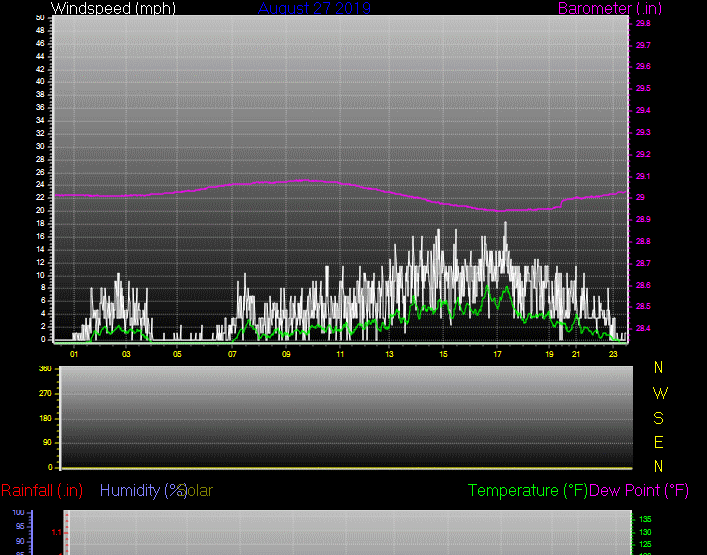Pick hour label 23 on time axis
Viewport: 707px width, 555px height.
(613, 354)
